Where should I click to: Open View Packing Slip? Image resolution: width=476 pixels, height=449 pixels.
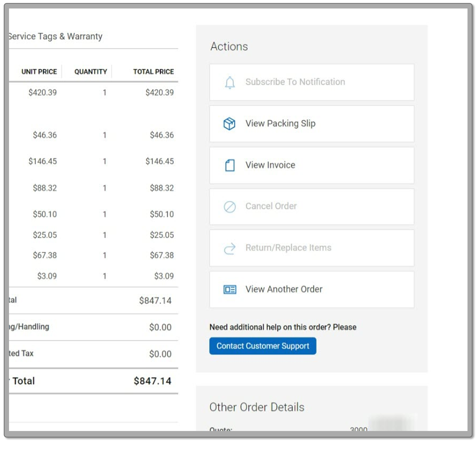pos(312,123)
